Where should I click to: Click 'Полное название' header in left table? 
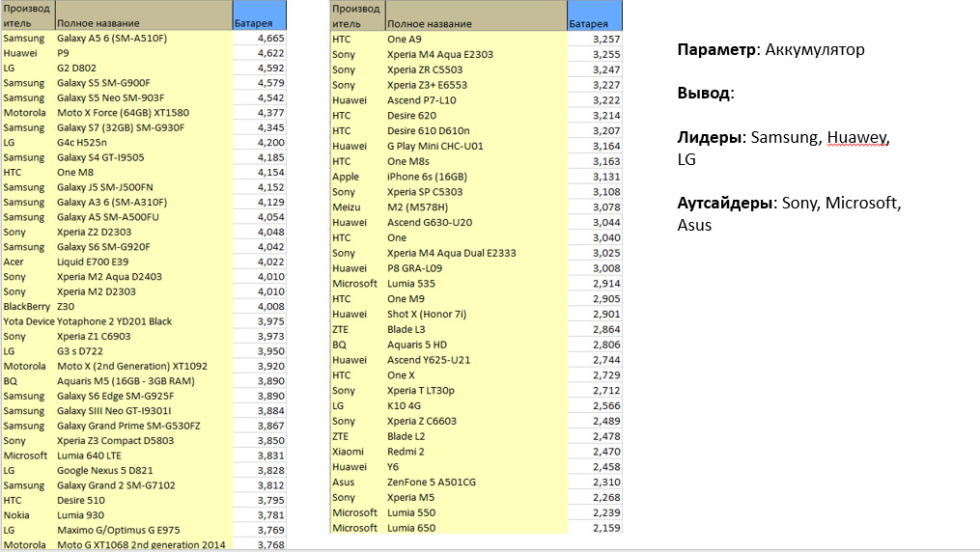point(144,15)
